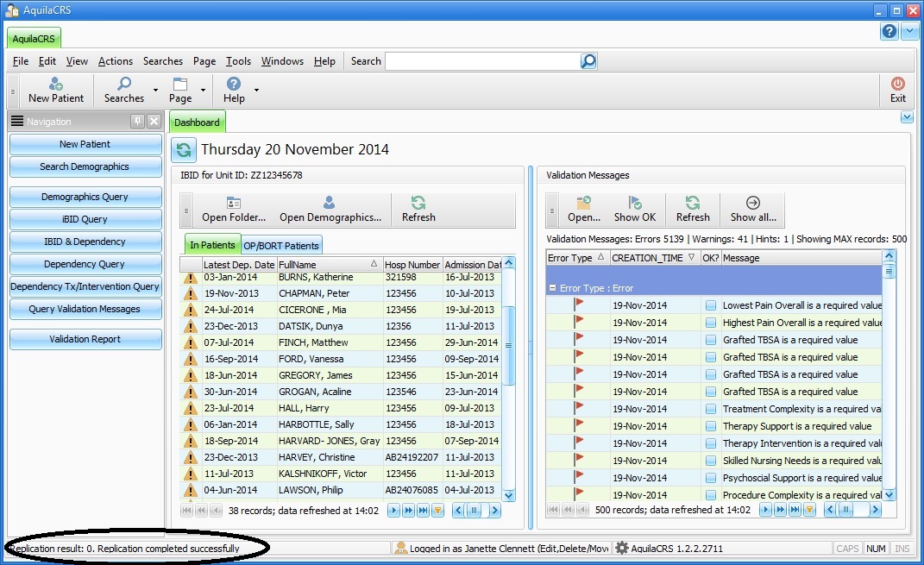Click into the Search text field
924x565 pixels.
[x=481, y=61]
